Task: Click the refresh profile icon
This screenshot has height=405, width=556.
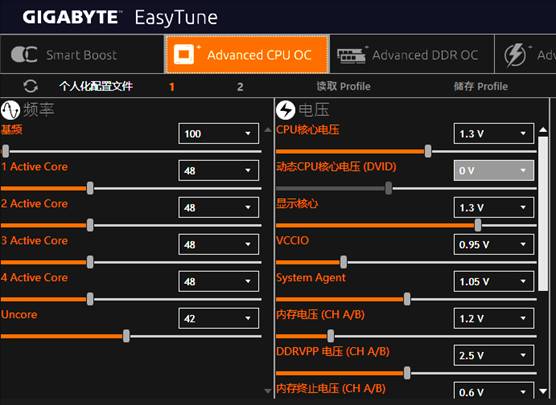Action: [x=30, y=86]
